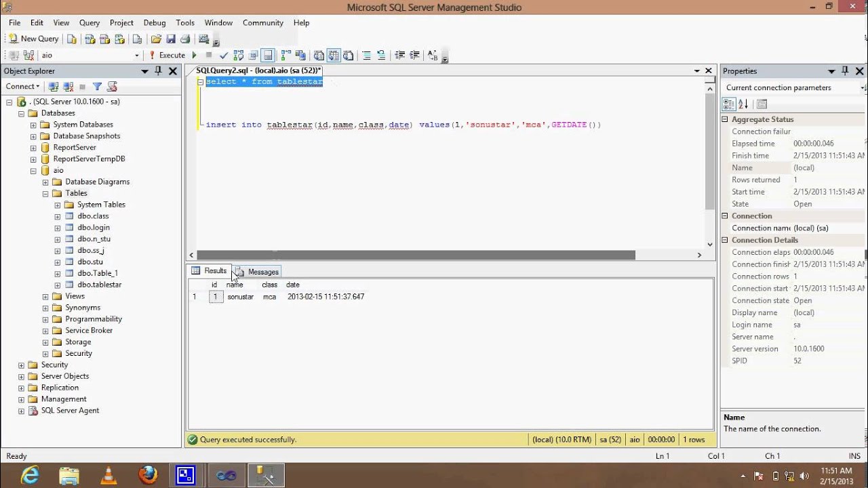Click the Print icon in the toolbar
868x488 pixels.
tap(185, 39)
